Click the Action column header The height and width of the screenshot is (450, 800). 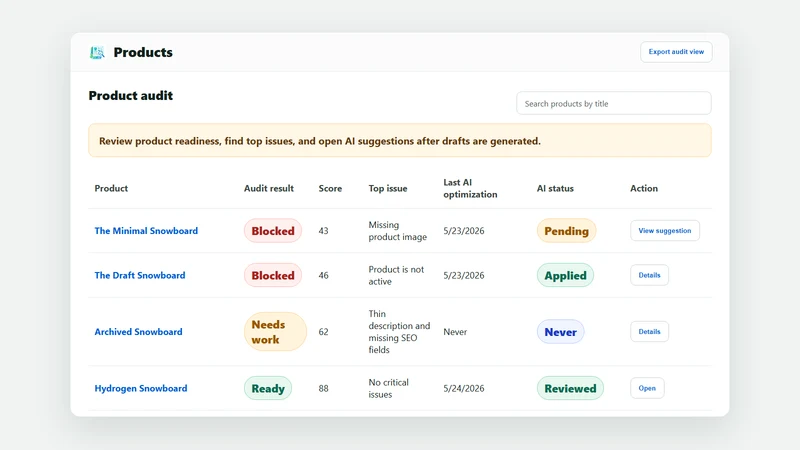[x=644, y=188]
